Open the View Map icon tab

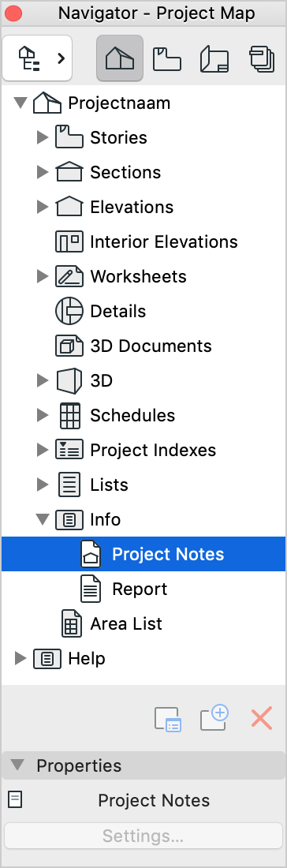167,58
